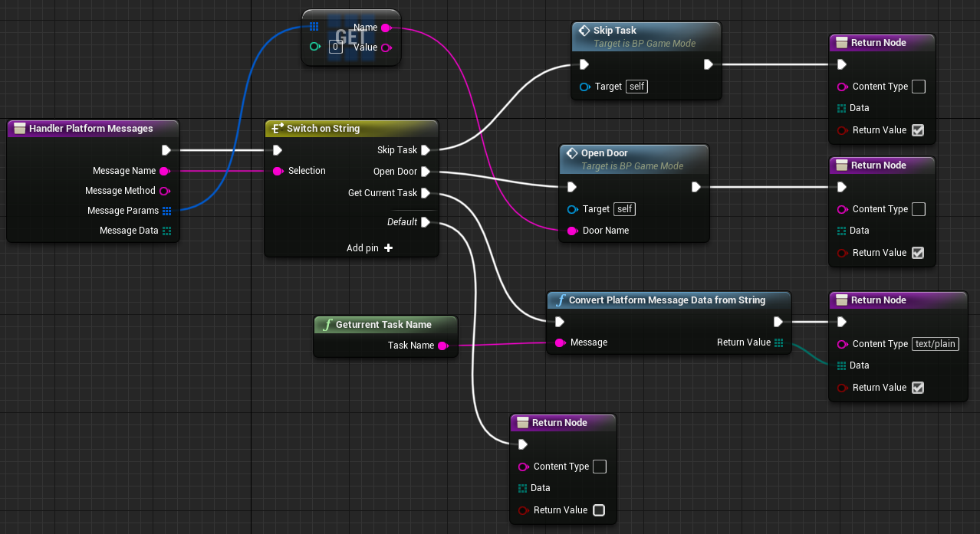This screenshot has width=980, height=534.
Task: Click the Open Door node diamond icon
Action: coord(571,153)
